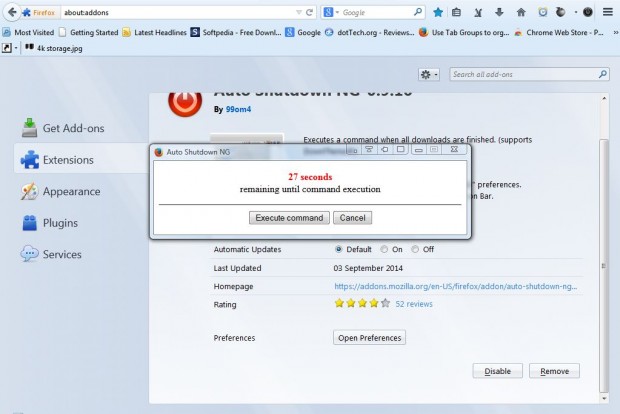This screenshot has width=620, height=414.
Task: Click the scrollbar down arrow in details
Action: pos(604,398)
